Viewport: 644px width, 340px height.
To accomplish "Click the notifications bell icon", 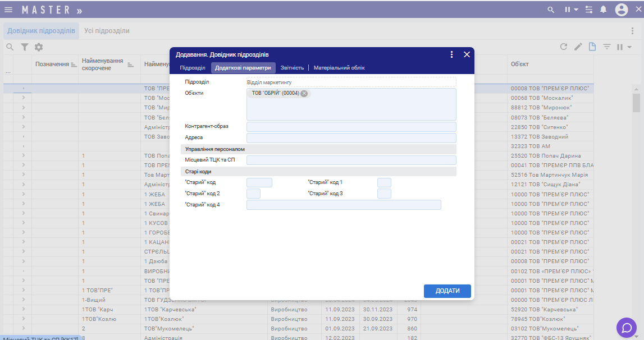I will click(x=604, y=10).
